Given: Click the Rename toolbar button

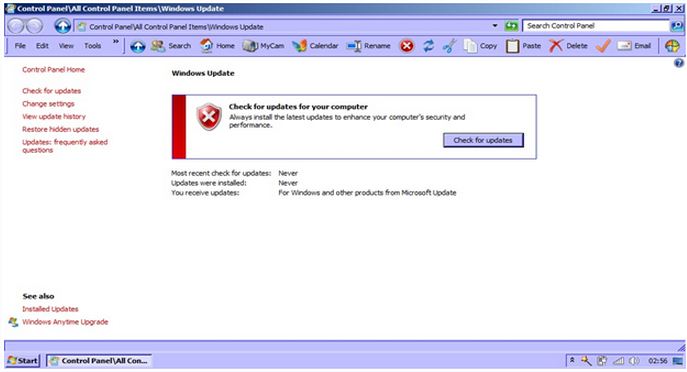Looking at the screenshot, I should (368, 46).
